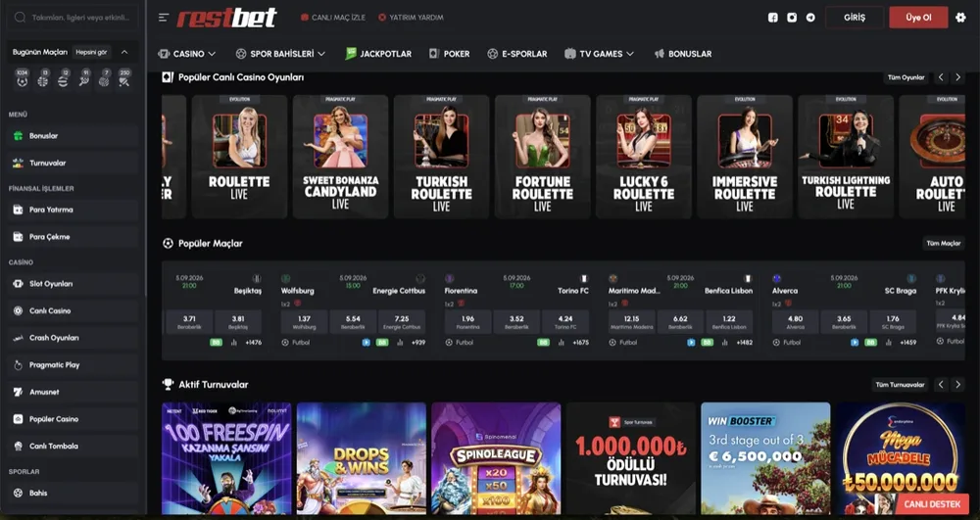Open the Sweet Bonanza Candyland live game
This screenshot has width=980, height=520.
coord(341,157)
